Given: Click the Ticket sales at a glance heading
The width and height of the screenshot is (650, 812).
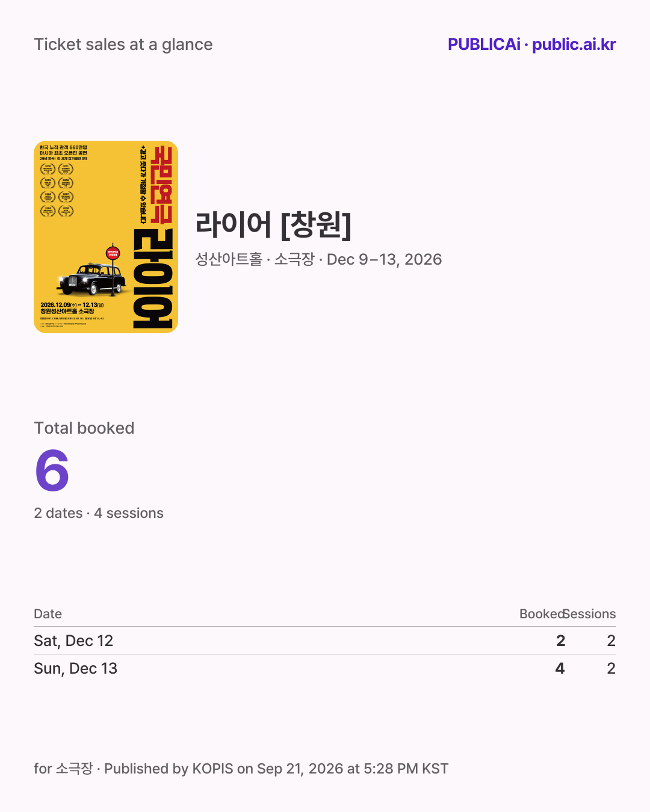Looking at the screenshot, I should point(123,45).
